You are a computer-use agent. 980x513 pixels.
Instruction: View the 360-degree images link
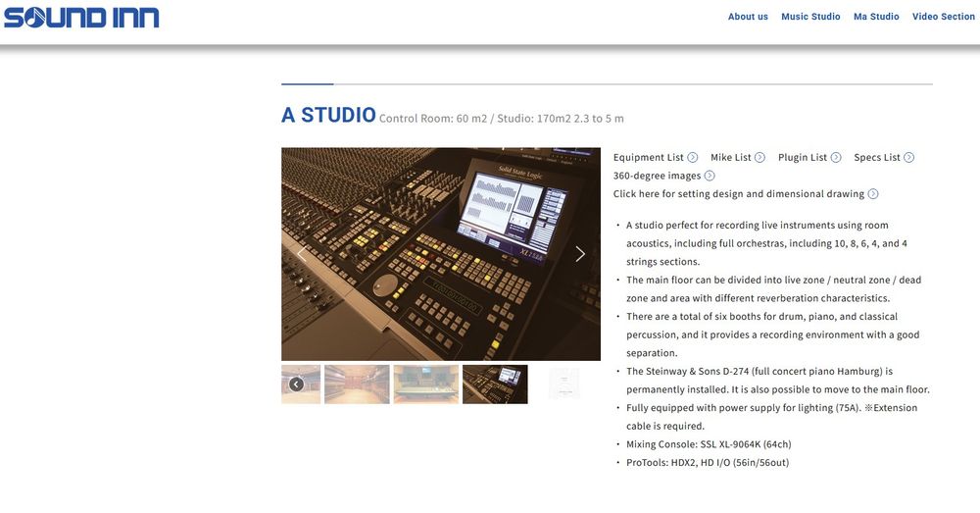(x=657, y=176)
